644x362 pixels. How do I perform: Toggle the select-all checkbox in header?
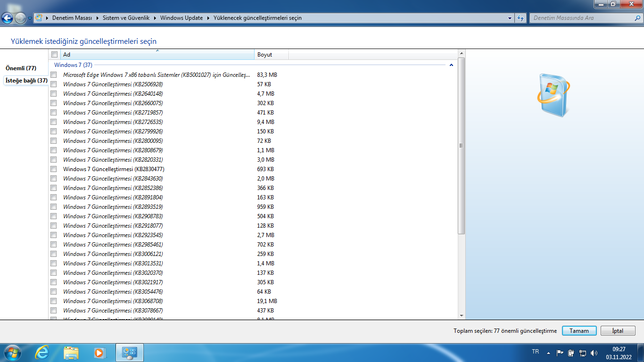point(54,55)
